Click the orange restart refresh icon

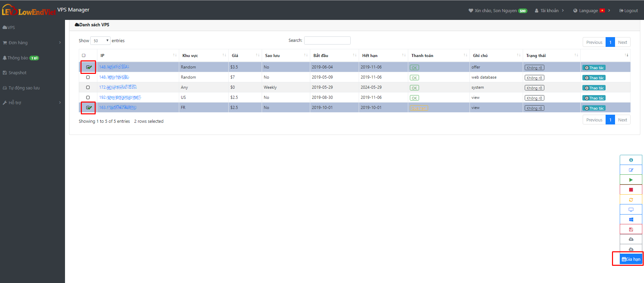coord(631,200)
